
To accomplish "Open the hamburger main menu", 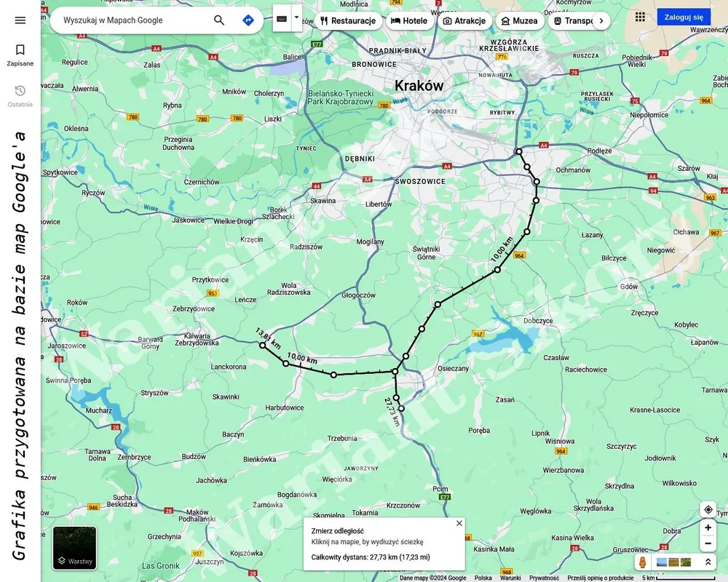I will pyautogui.click(x=20, y=20).
